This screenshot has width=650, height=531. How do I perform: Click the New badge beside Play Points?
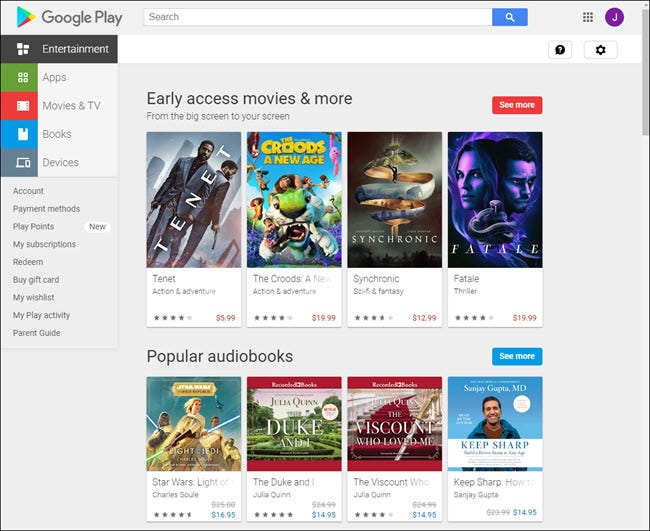click(97, 227)
